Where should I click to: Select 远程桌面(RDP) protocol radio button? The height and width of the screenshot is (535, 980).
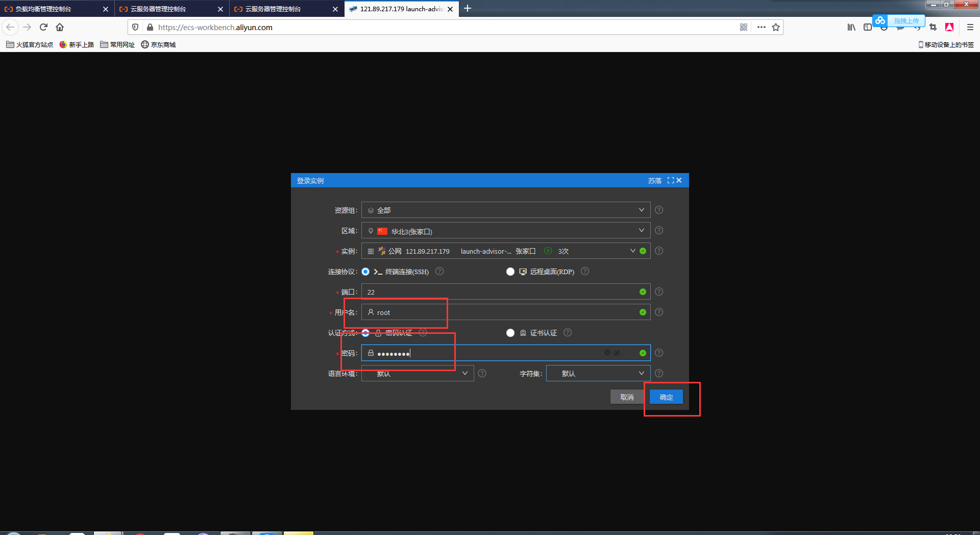point(510,272)
